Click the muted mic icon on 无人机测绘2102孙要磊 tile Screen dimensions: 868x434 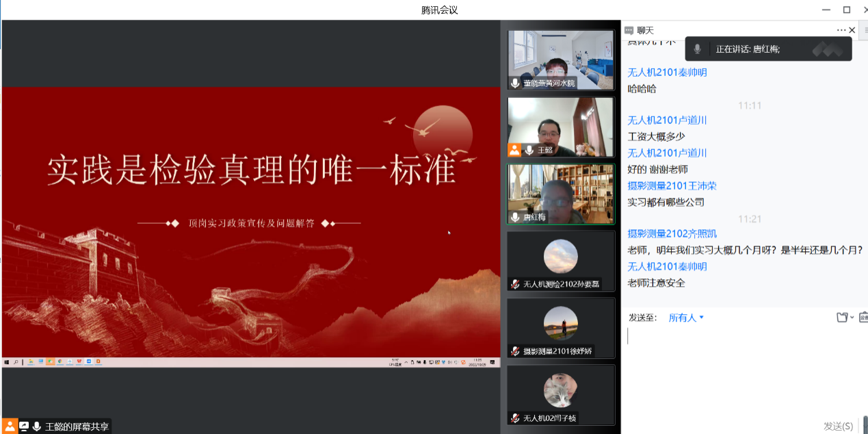[515, 284]
